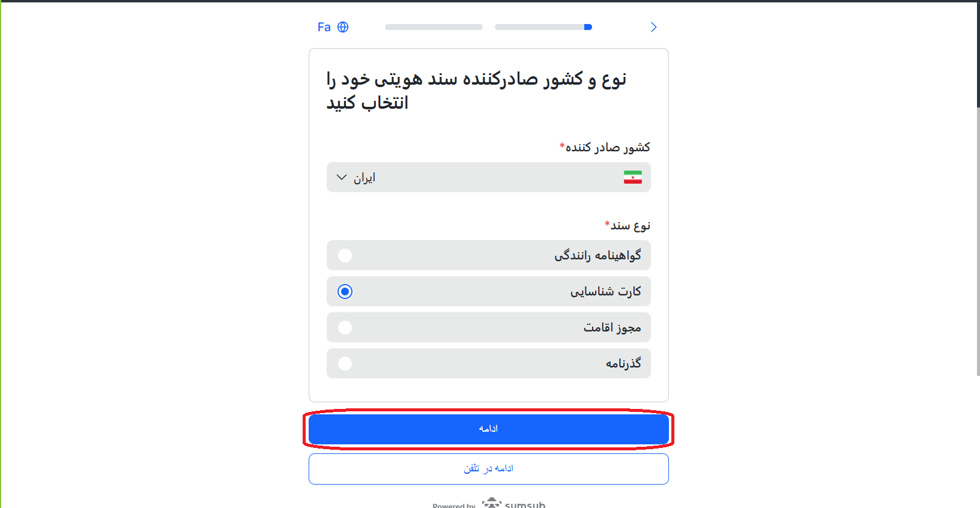
Task: Select the گواهینامه رانندگی radio circle
Action: (x=345, y=255)
